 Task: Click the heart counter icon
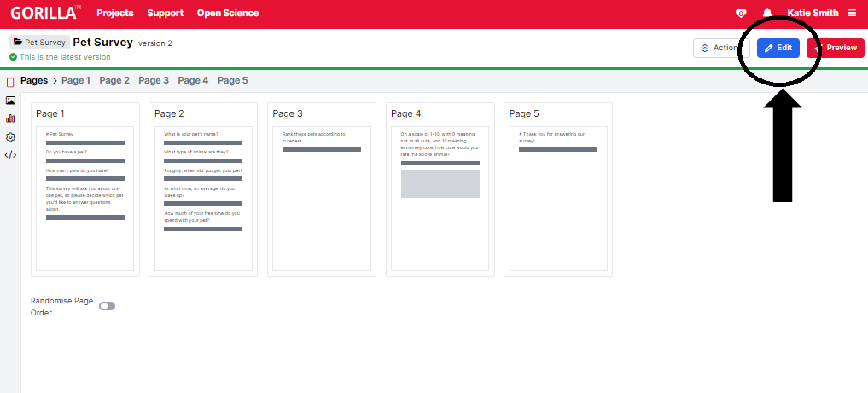point(741,13)
